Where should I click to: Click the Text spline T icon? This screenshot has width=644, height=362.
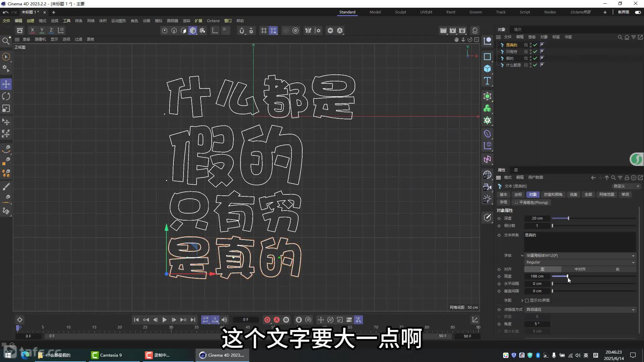[487, 81]
